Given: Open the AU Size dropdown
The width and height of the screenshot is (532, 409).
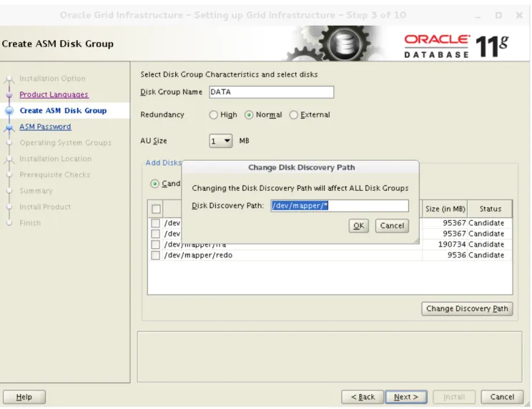Looking at the screenshot, I should coord(220,141).
